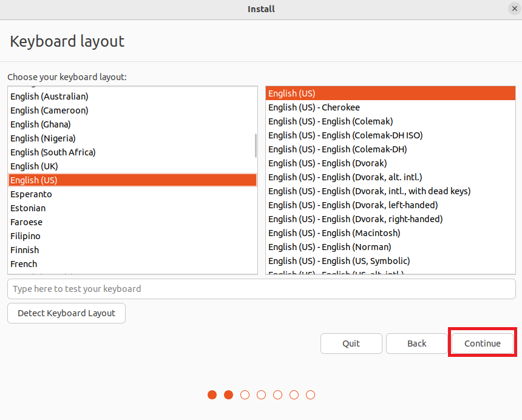Viewport: 522px width, 420px height.
Task: Choose Finnish keyboard layout
Action: pos(132,250)
